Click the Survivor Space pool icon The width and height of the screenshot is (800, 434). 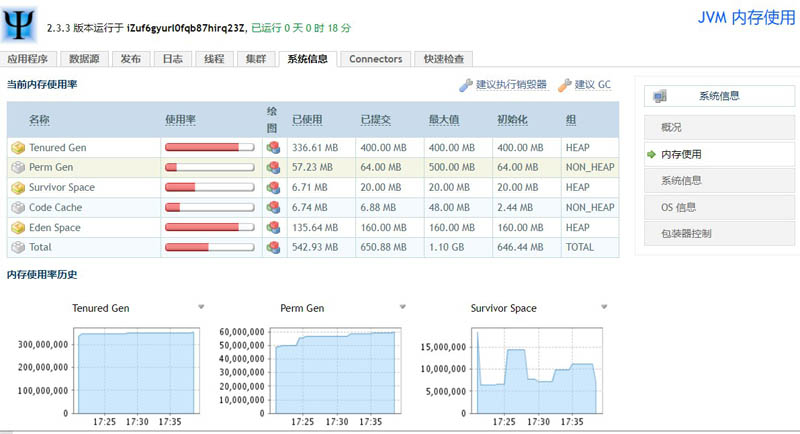tap(18, 188)
